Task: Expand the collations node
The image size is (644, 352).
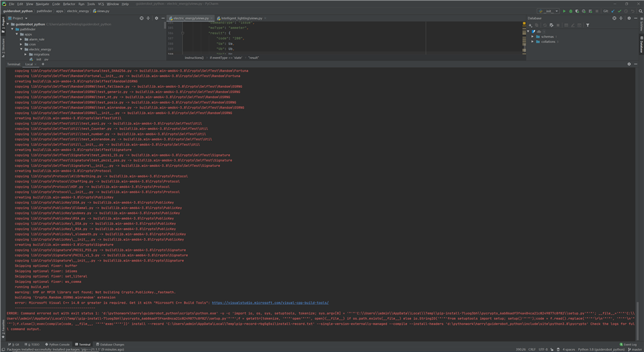Action: pyautogui.click(x=533, y=42)
